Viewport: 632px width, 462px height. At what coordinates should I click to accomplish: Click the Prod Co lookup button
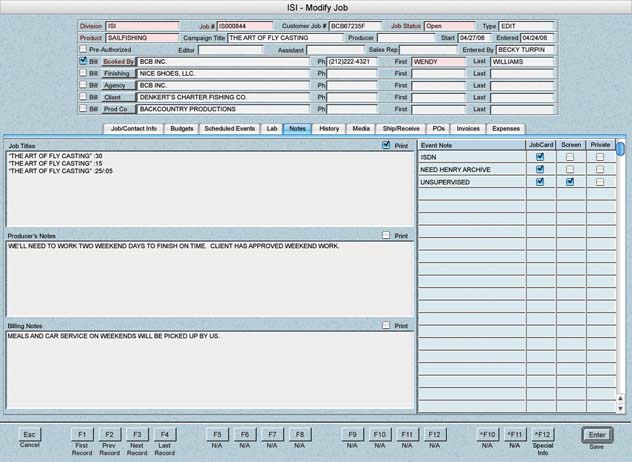[x=118, y=108]
